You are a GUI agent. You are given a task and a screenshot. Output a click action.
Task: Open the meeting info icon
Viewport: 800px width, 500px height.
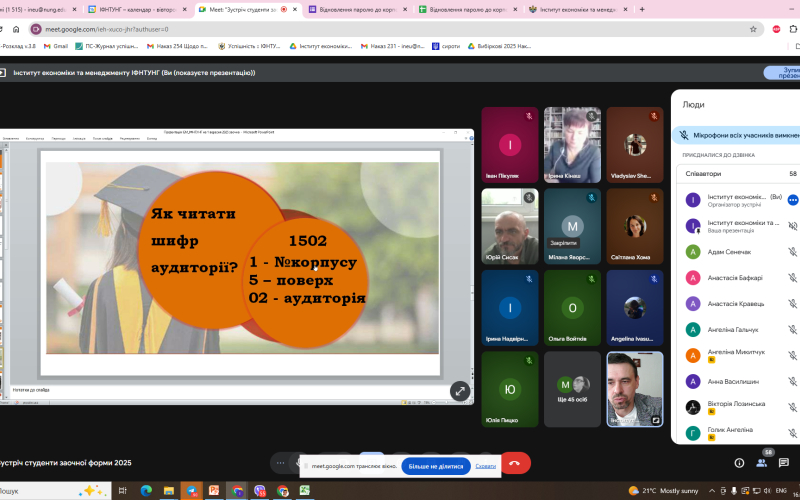(x=739, y=463)
